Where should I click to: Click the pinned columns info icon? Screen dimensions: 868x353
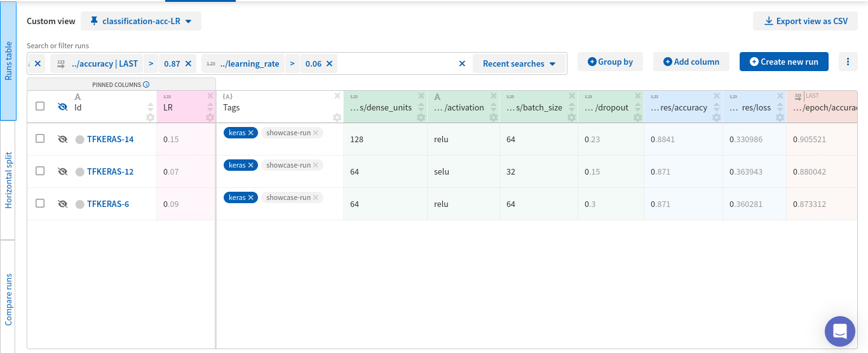[x=146, y=84]
